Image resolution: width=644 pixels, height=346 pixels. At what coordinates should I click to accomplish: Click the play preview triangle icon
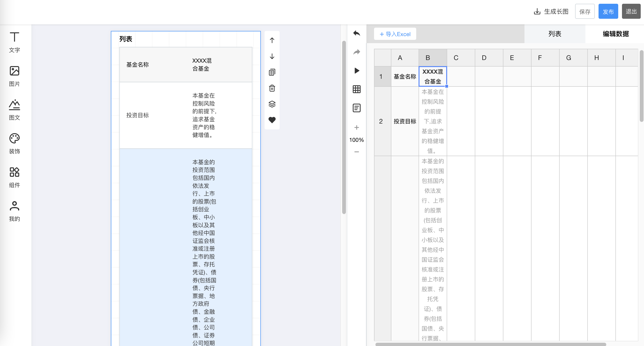(x=357, y=71)
